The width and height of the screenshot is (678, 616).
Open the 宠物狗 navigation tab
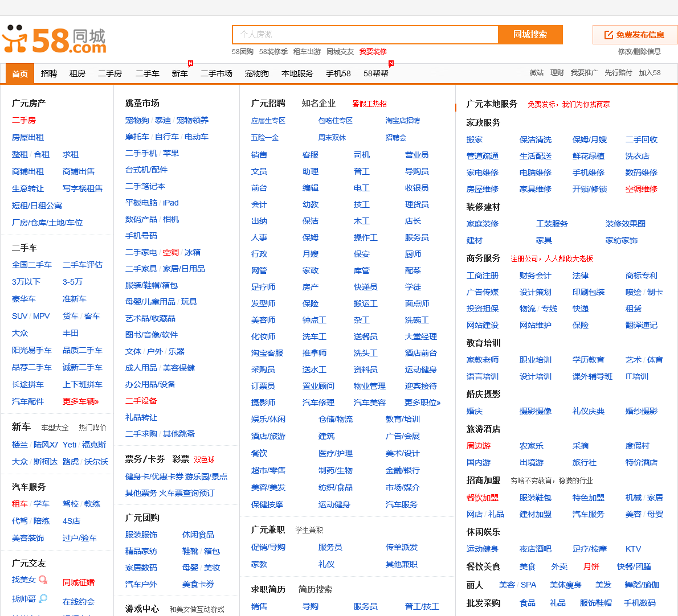[257, 74]
